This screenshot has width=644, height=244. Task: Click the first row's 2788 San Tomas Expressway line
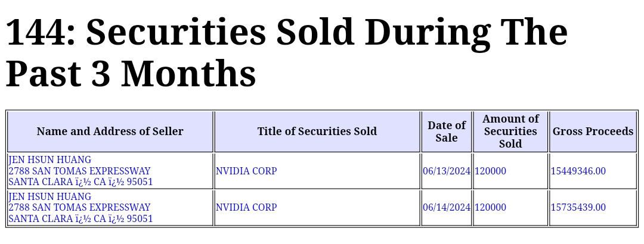pyautogui.click(x=79, y=171)
